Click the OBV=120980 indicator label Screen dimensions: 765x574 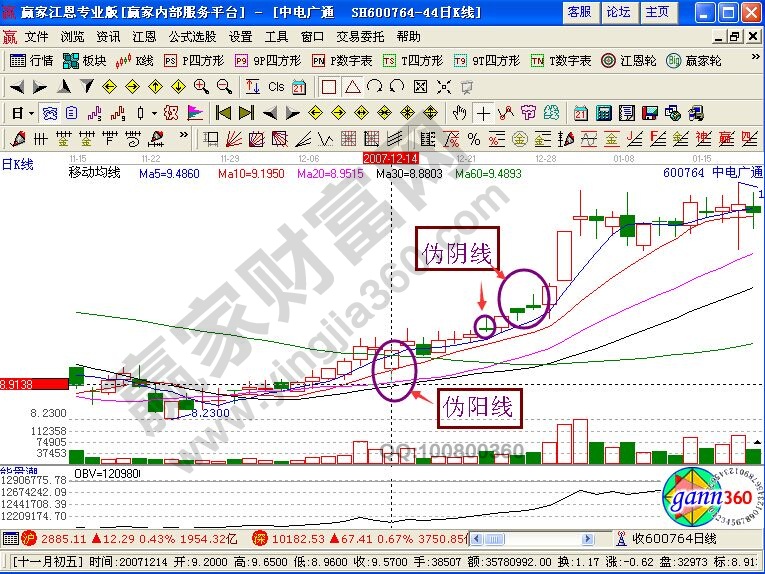pos(108,474)
